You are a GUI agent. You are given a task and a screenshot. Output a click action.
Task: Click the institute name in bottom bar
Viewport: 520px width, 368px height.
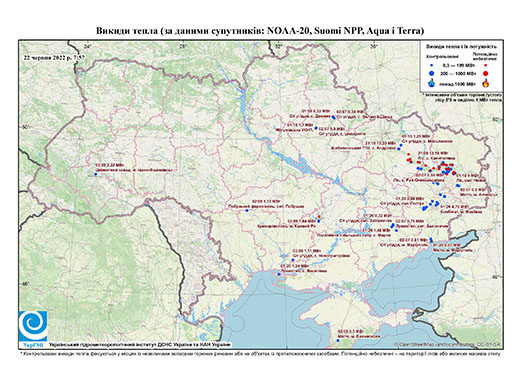point(140,344)
